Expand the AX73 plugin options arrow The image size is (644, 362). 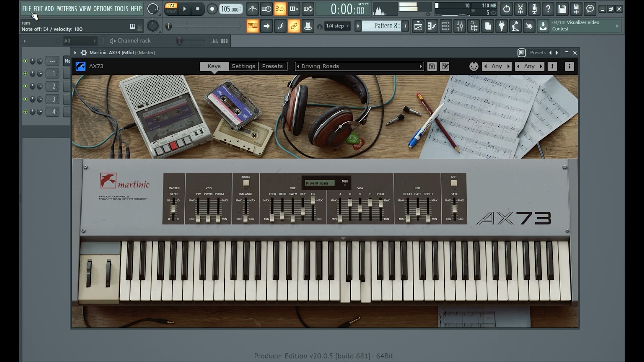pyautogui.click(x=75, y=53)
